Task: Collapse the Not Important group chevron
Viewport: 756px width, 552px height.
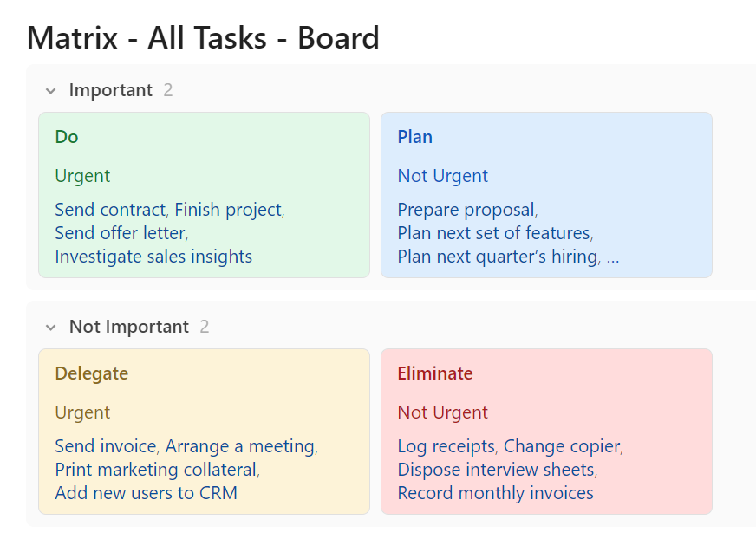Action: pyautogui.click(x=51, y=328)
